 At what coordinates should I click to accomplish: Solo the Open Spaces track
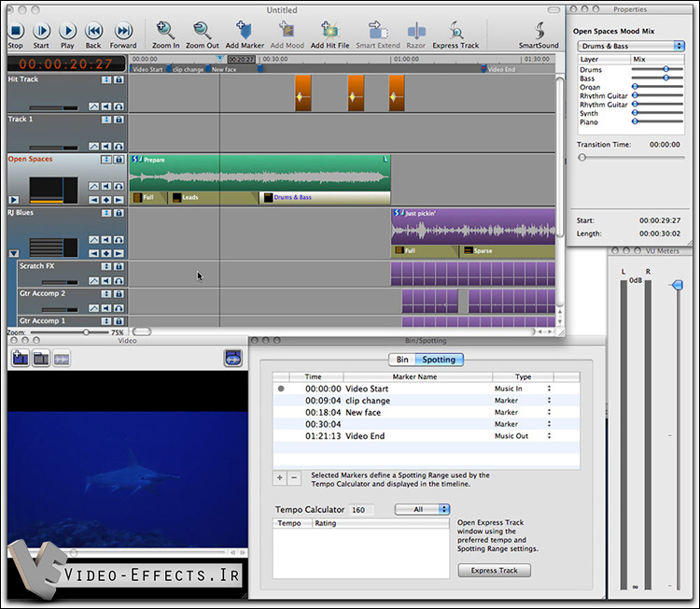point(119,186)
